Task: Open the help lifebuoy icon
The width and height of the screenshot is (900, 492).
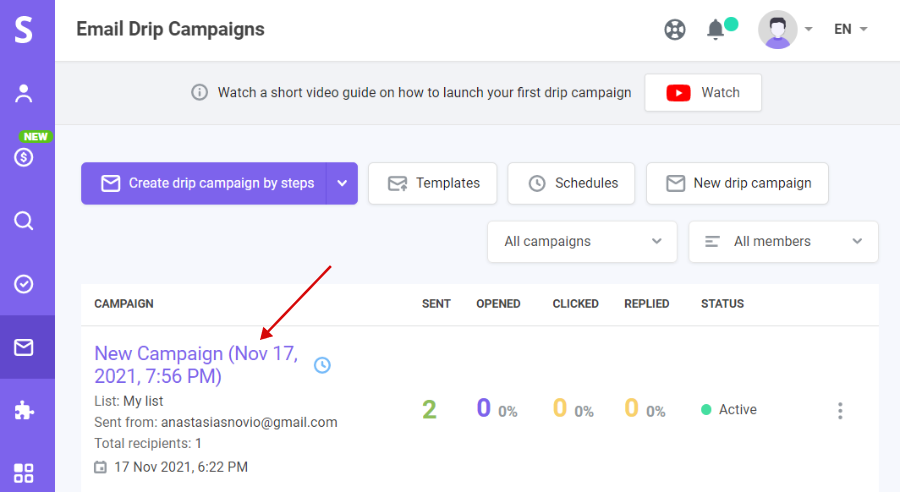Action: pos(675,29)
